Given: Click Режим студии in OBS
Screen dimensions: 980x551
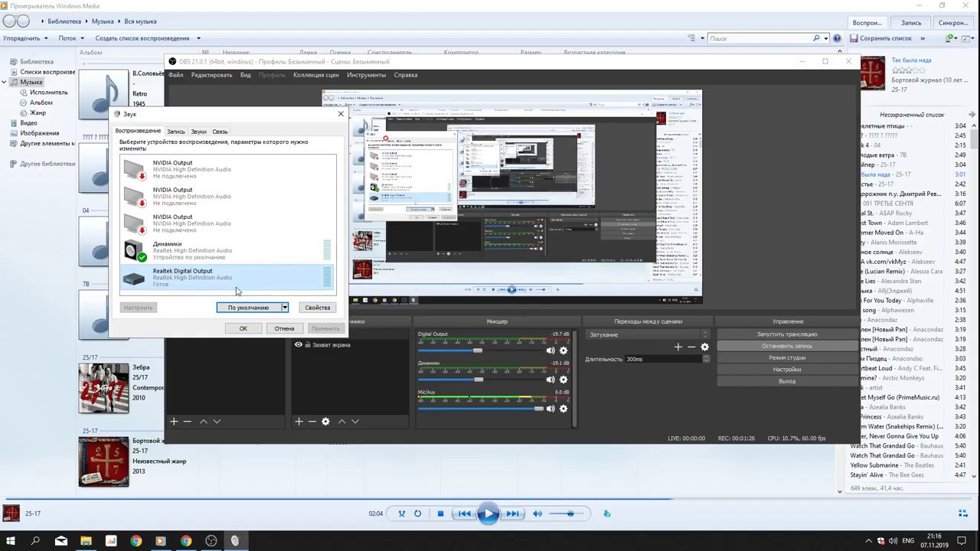Looking at the screenshot, I should [x=786, y=358].
